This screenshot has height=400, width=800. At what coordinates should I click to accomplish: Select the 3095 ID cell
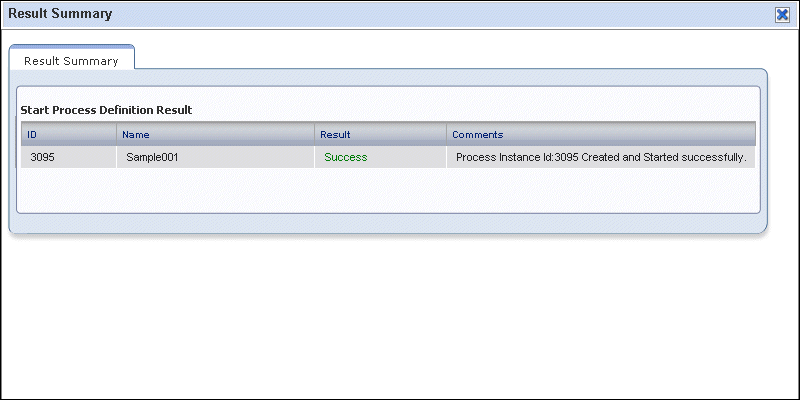69,157
